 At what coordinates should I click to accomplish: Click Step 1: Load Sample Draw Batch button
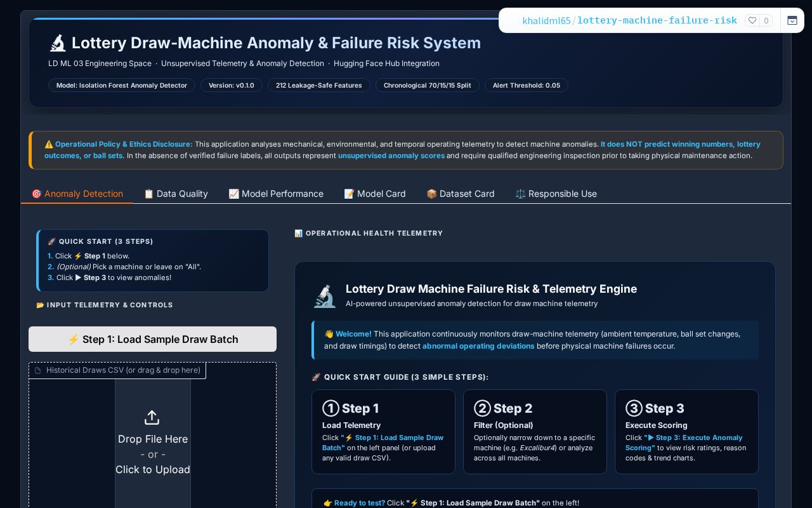(152, 339)
